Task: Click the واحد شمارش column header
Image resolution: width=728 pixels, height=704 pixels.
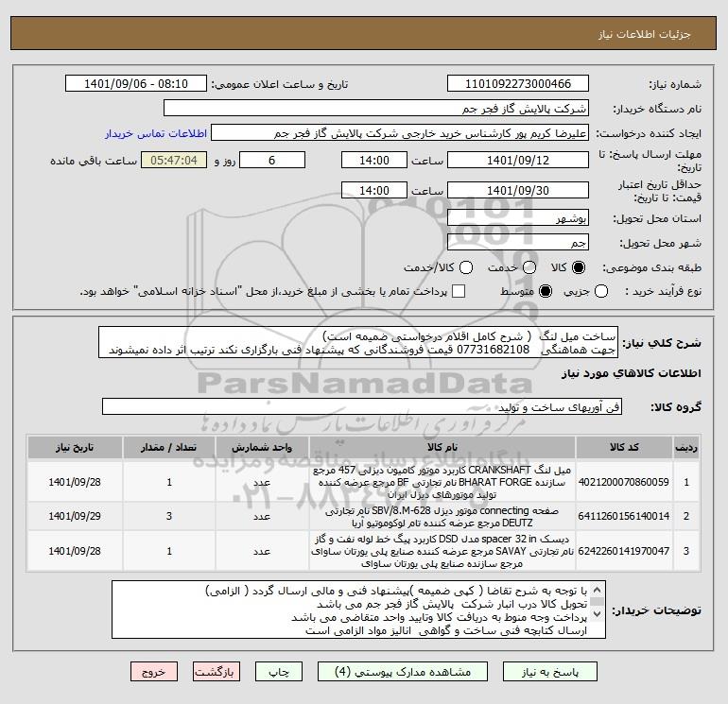Action: point(262,447)
